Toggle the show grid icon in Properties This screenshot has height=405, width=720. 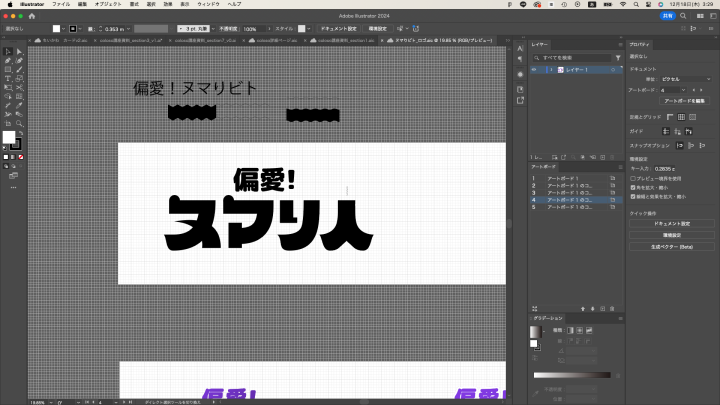pyautogui.click(x=681, y=117)
